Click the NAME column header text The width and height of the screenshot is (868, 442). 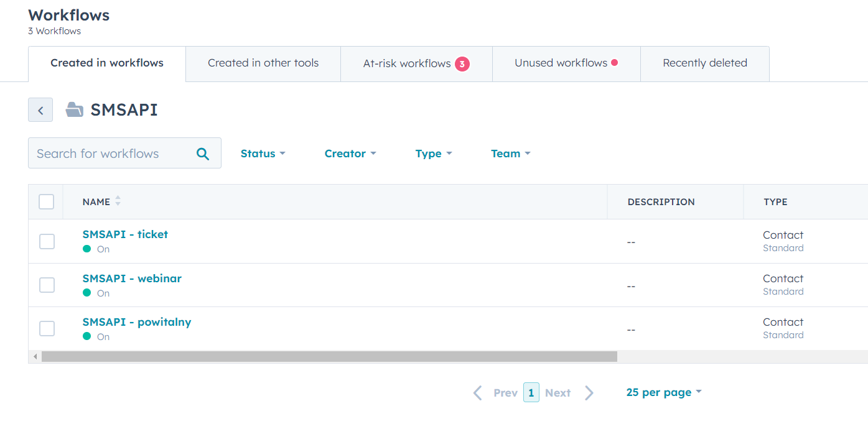(x=96, y=202)
